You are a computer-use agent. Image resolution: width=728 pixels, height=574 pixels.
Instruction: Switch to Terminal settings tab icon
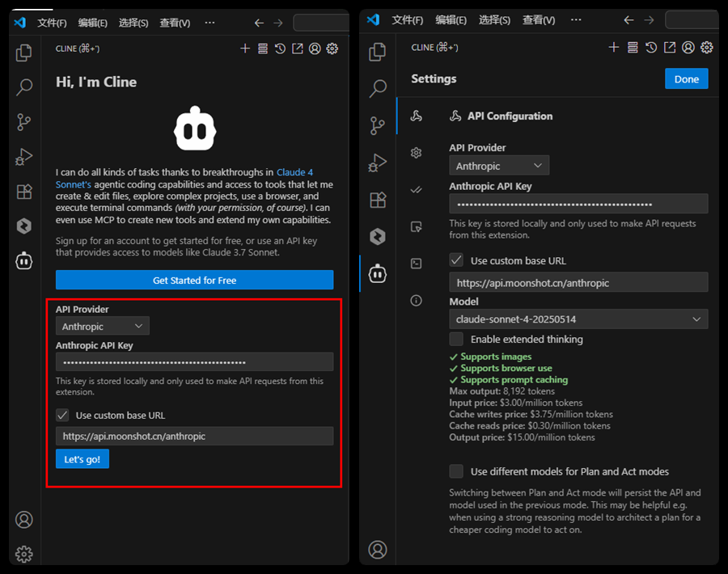[416, 264]
